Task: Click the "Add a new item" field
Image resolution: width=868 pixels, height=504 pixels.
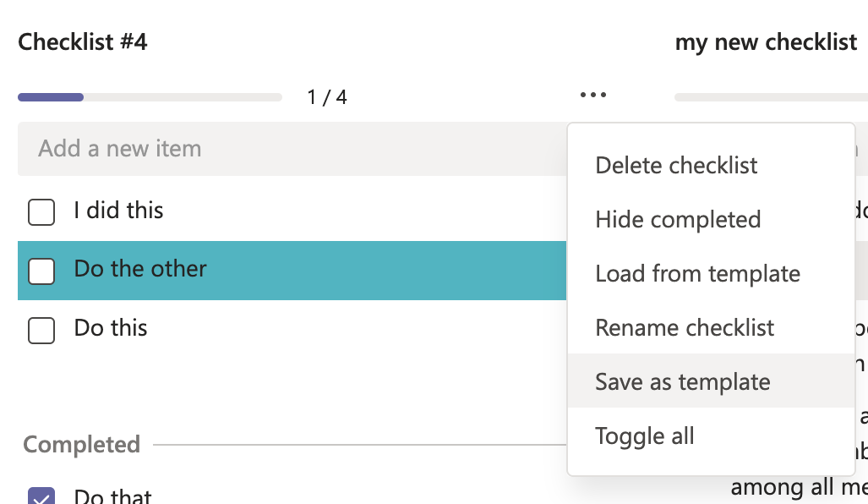Action: pyautogui.click(x=254, y=148)
